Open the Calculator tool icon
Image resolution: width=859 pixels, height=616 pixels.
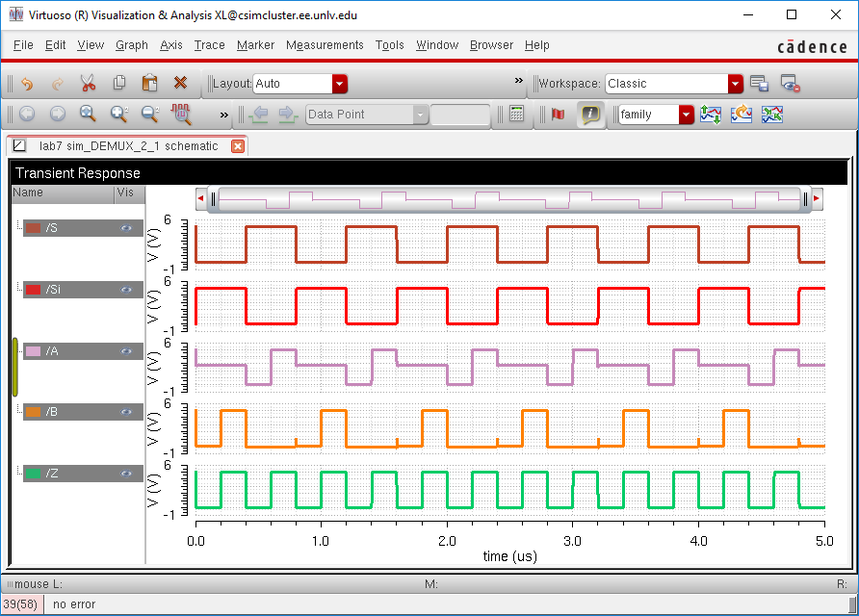pyautogui.click(x=517, y=115)
